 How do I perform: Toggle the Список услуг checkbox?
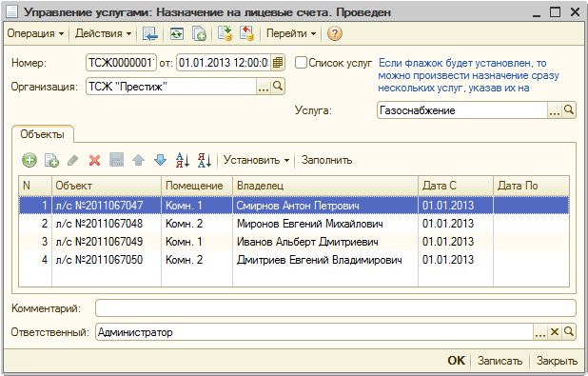[x=301, y=63]
